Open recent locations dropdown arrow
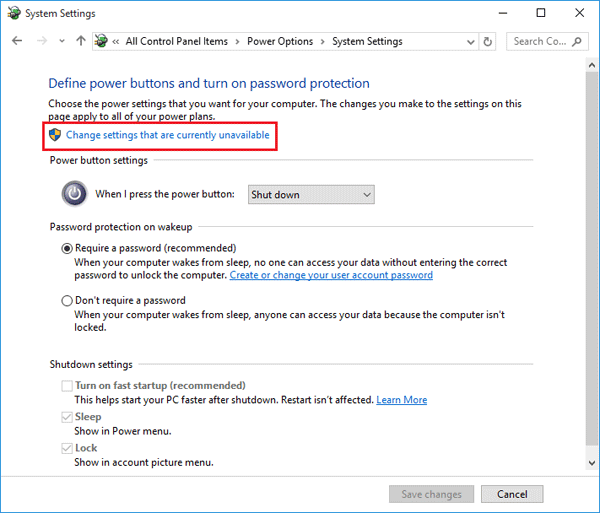The height and width of the screenshot is (513, 600). click(x=61, y=42)
